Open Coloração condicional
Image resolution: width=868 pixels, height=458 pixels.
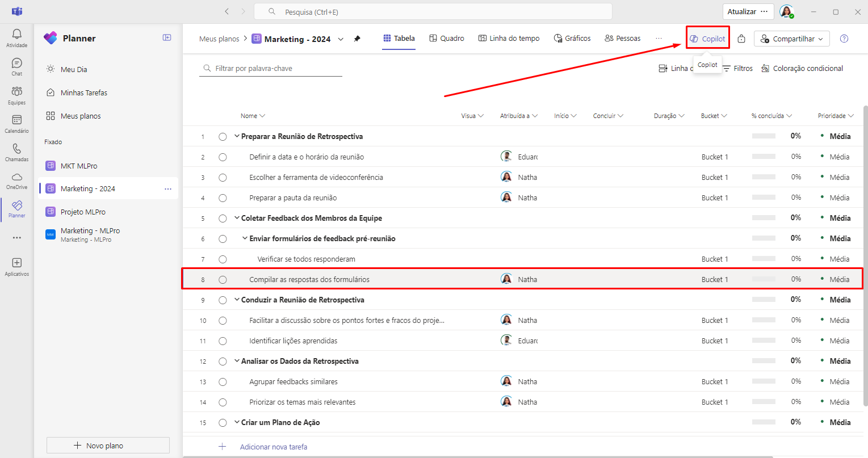[802, 68]
